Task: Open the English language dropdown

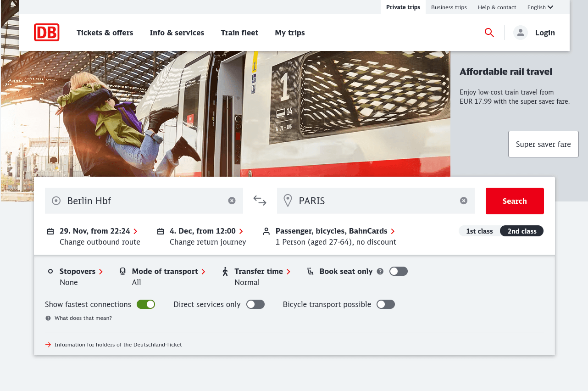Action: pyautogui.click(x=540, y=7)
